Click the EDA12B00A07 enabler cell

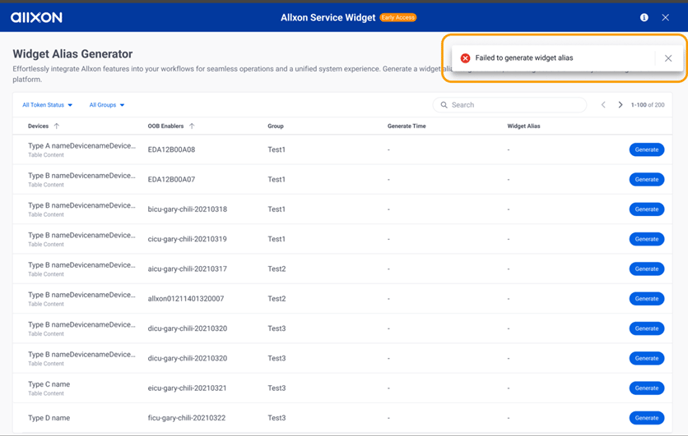click(x=172, y=179)
